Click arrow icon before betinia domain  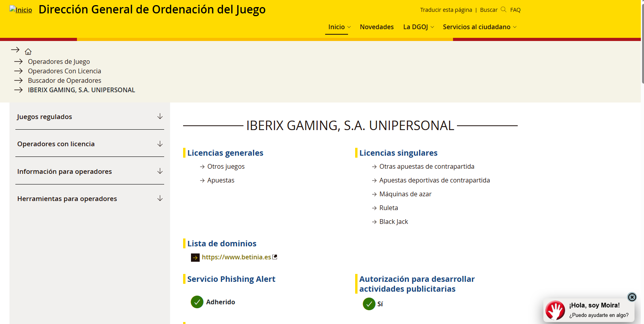point(195,257)
